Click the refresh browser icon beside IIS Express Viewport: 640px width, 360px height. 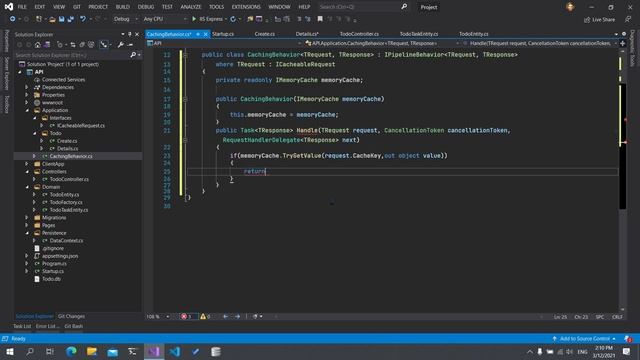point(233,19)
